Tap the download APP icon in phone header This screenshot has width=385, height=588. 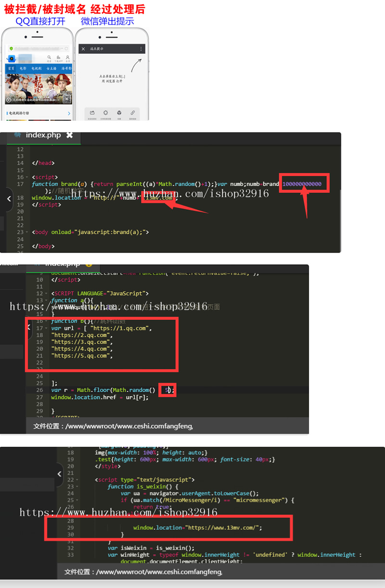coord(59,57)
